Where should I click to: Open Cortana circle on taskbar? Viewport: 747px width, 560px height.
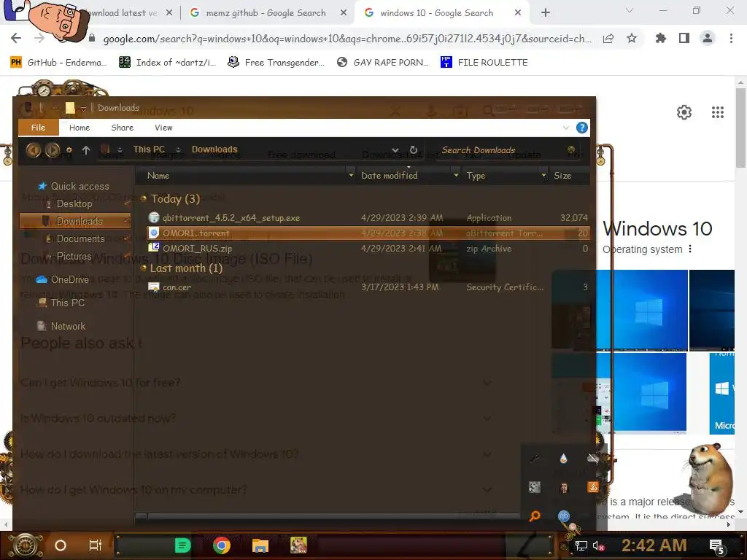[61, 545]
